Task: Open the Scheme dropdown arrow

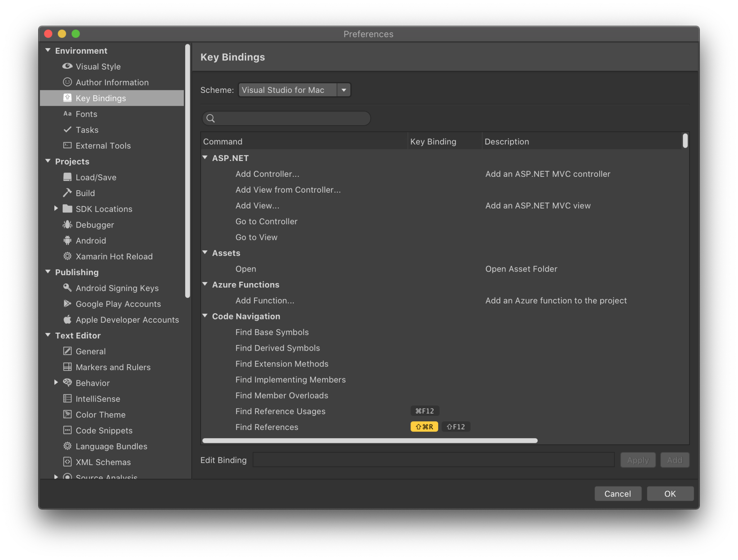Action: tap(344, 90)
